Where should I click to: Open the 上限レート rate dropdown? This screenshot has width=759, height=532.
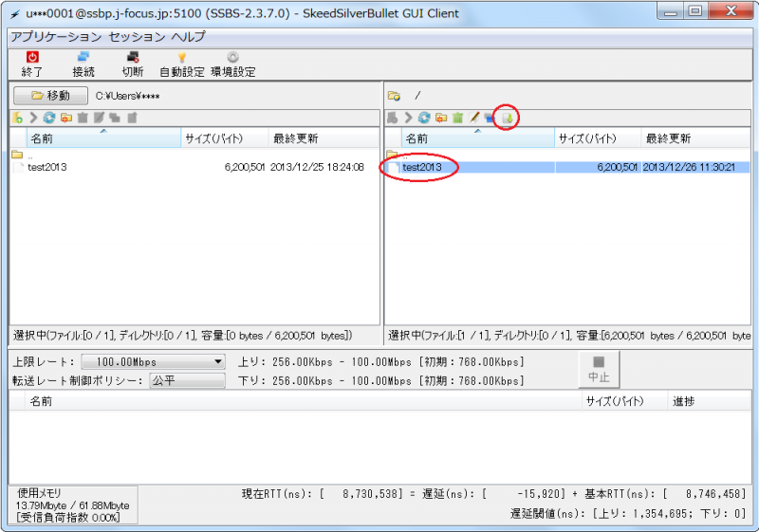(x=153, y=362)
